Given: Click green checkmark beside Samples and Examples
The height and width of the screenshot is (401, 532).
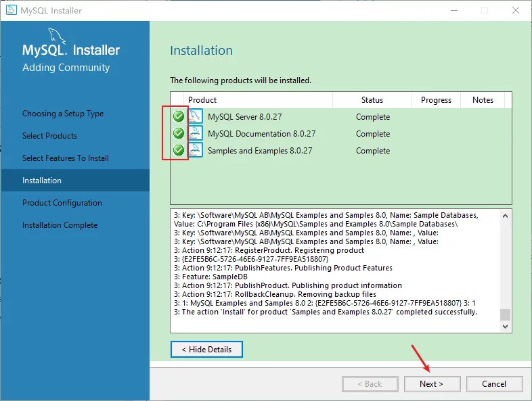Looking at the screenshot, I should tap(179, 150).
